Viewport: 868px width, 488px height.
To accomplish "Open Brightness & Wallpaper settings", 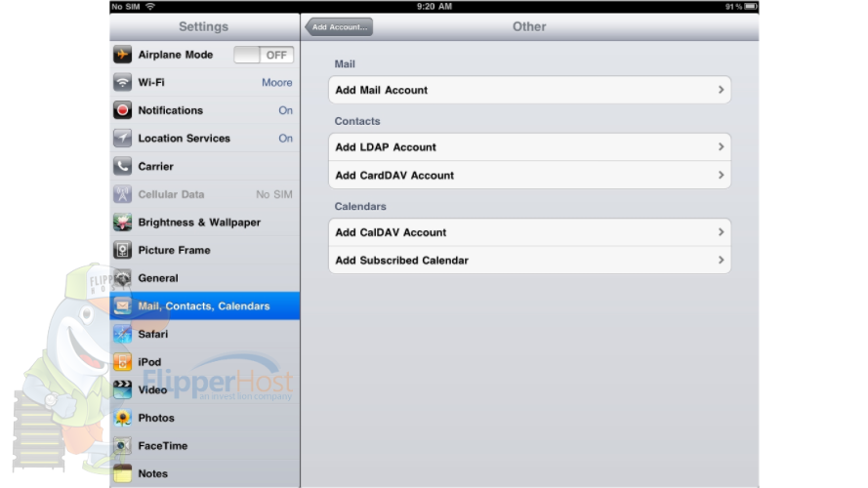I will coord(205,222).
